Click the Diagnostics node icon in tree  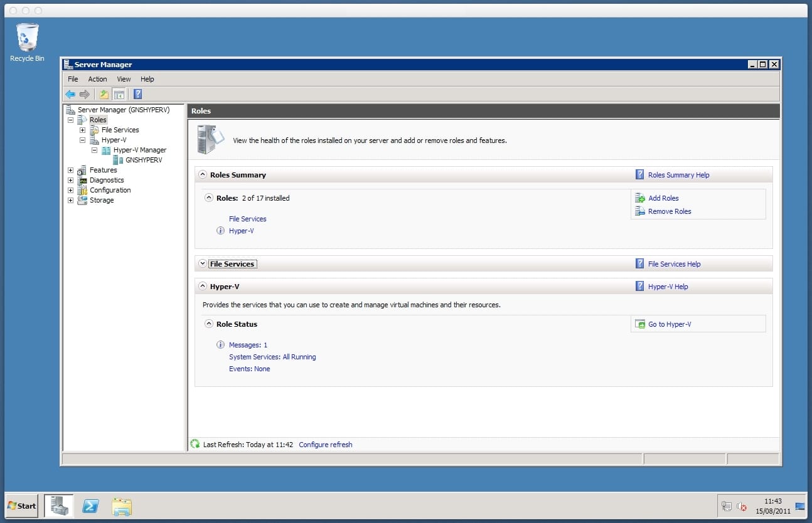click(x=82, y=180)
